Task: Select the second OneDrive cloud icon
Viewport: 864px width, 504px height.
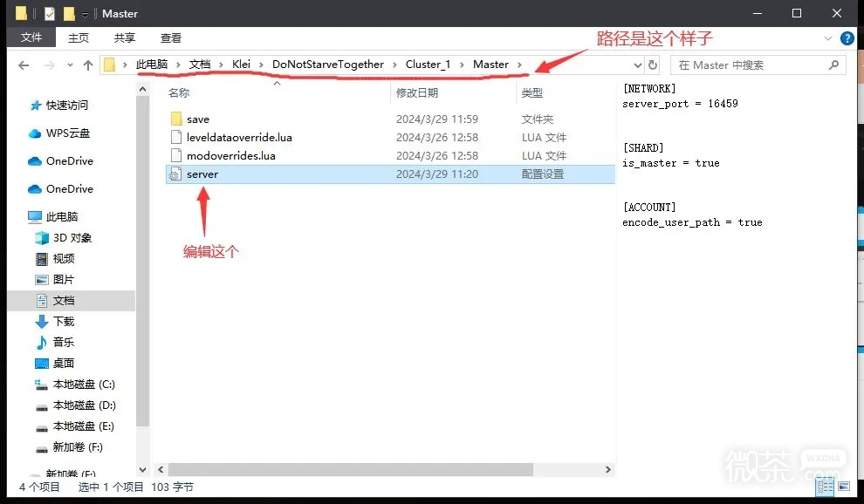Action: tap(35, 189)
